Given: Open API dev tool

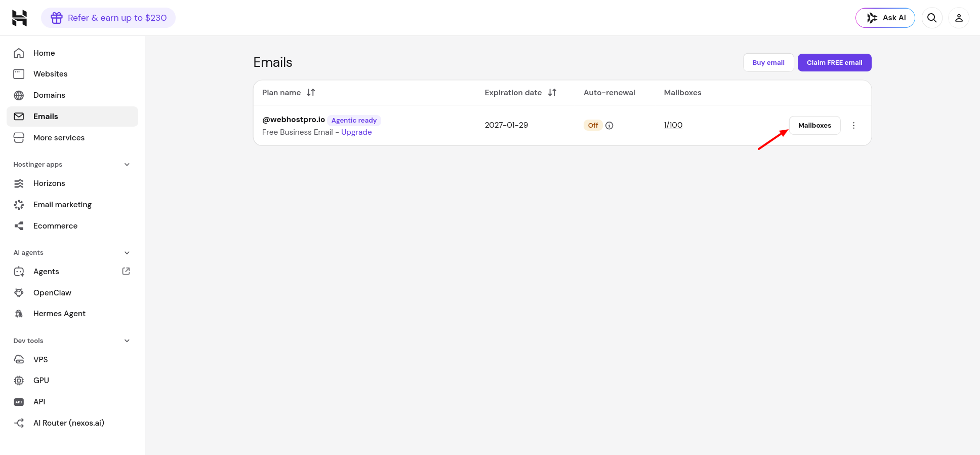Looking at the screenshot, I should 72,402.
